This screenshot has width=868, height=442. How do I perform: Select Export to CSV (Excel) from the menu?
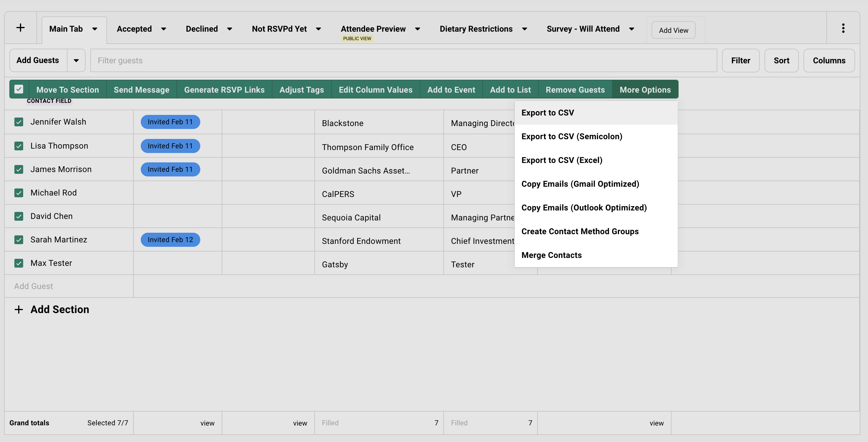click(x=562, y=160)
